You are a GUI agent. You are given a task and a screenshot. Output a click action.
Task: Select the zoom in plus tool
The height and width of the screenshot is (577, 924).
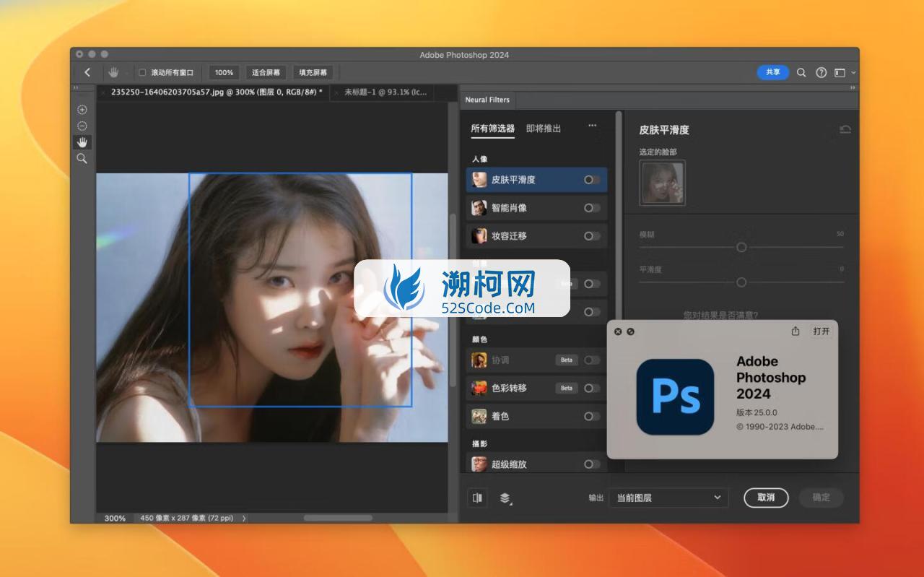click(82, 110)
